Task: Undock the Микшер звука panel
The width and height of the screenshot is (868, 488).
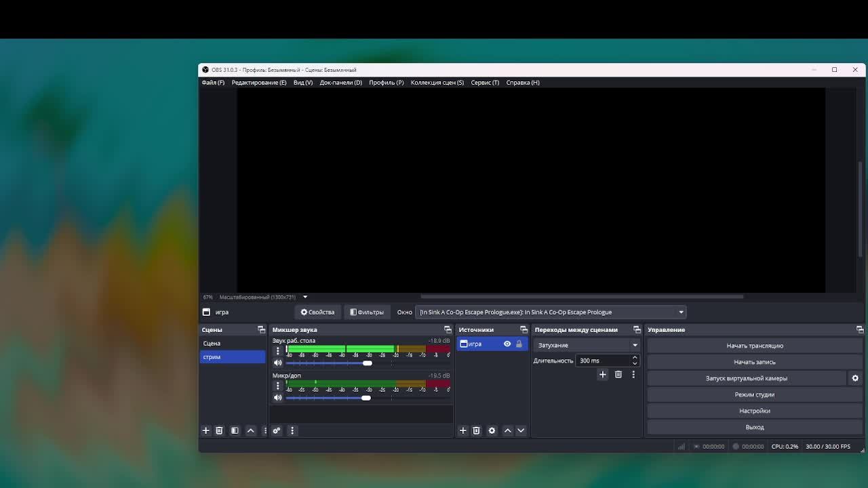Action: click(x=448, y=329)
